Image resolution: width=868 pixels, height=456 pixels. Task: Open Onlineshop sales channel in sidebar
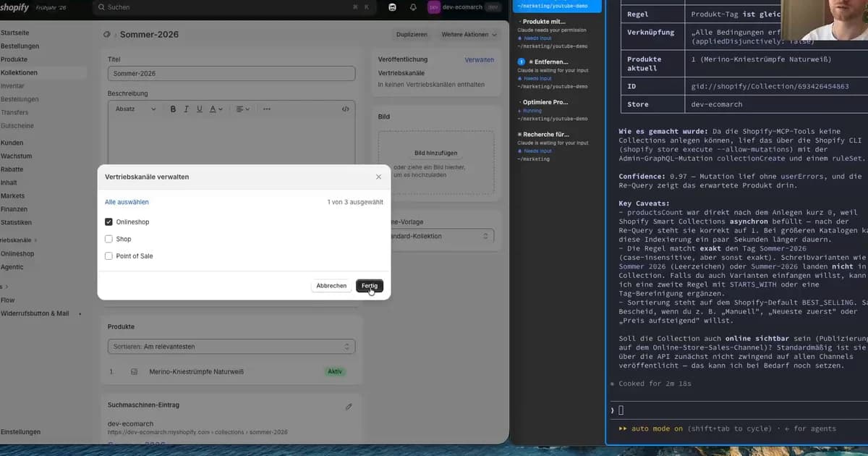pos(17,254)
